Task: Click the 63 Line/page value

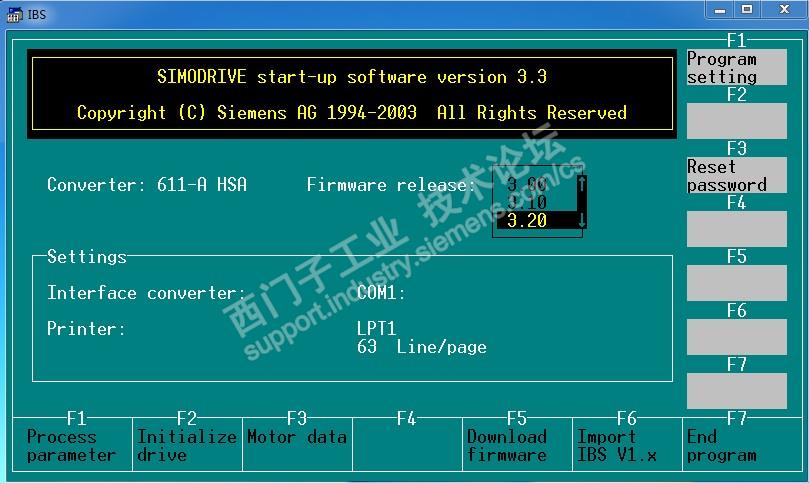Action: pyautogui.click(x=422, y=347)
